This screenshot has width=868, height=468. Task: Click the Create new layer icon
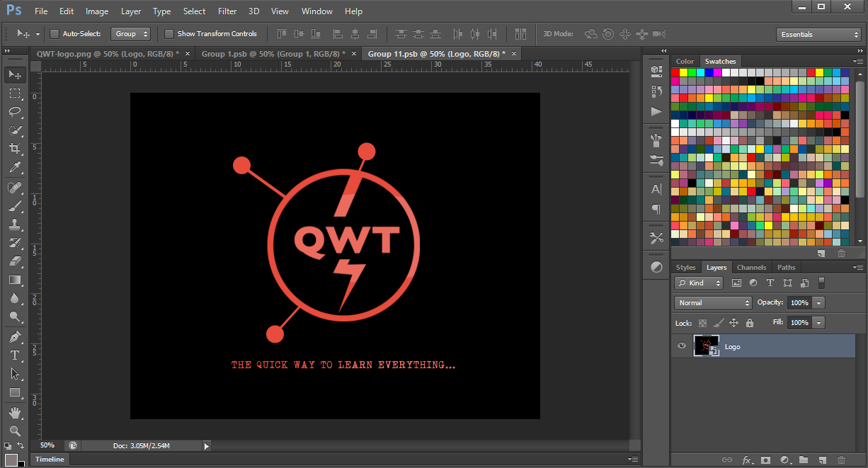[x=822, y=460]
